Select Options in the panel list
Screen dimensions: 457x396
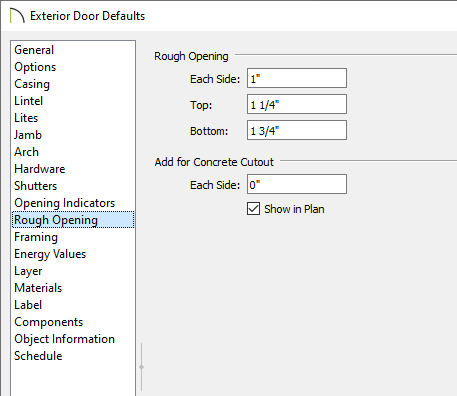click(35, 67)
